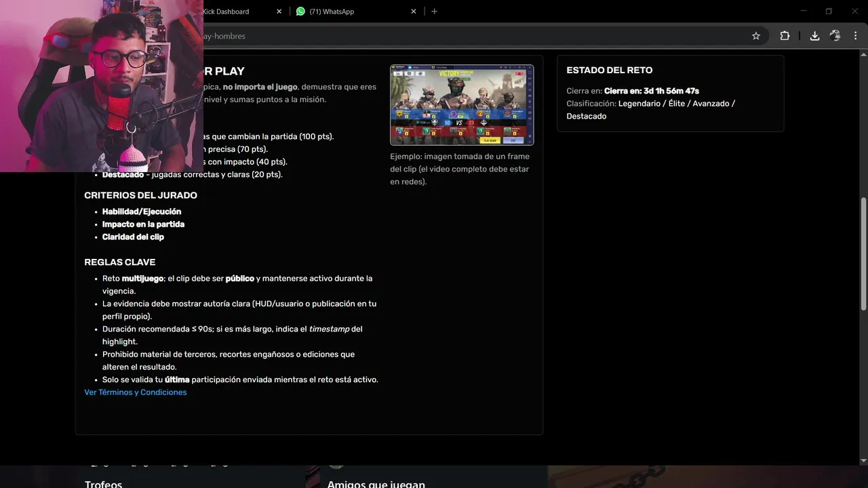
Task: Open the browser profile avatar
Action: (x=835, y=36)
